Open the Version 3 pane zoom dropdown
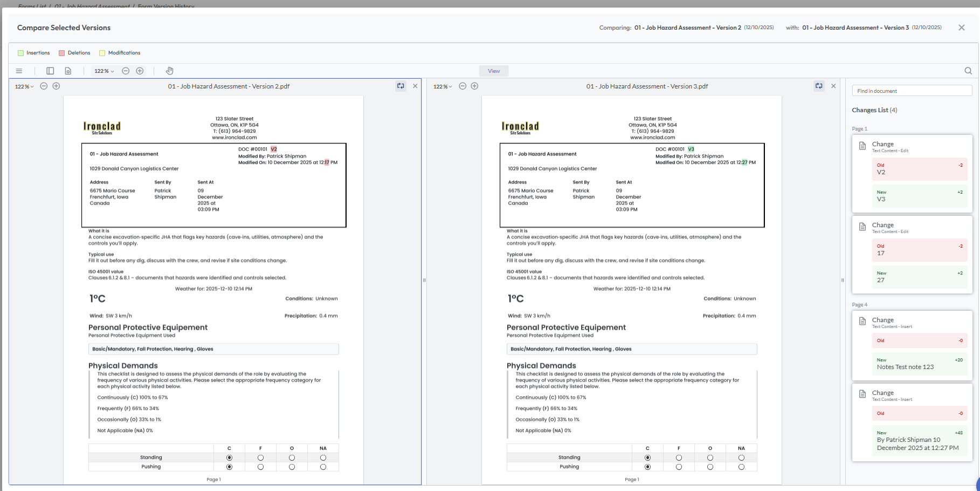980x491 pixels. coord(443,86)
